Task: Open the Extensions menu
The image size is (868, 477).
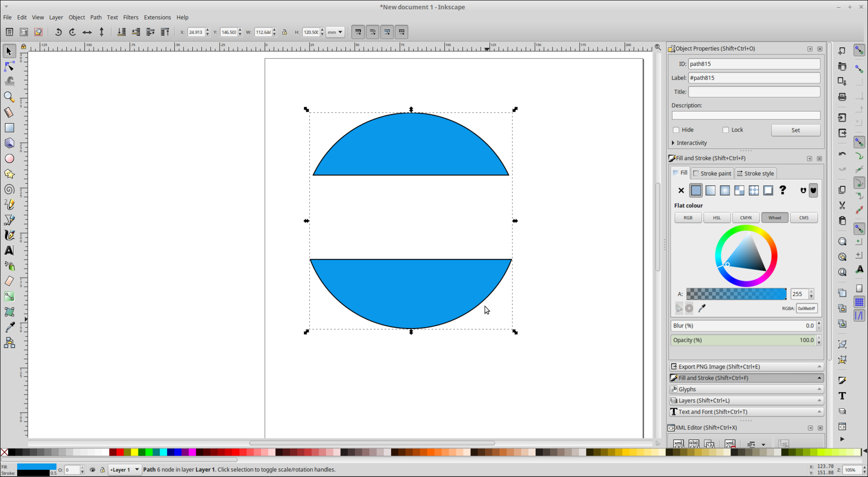Action: [x=157, y=17]
